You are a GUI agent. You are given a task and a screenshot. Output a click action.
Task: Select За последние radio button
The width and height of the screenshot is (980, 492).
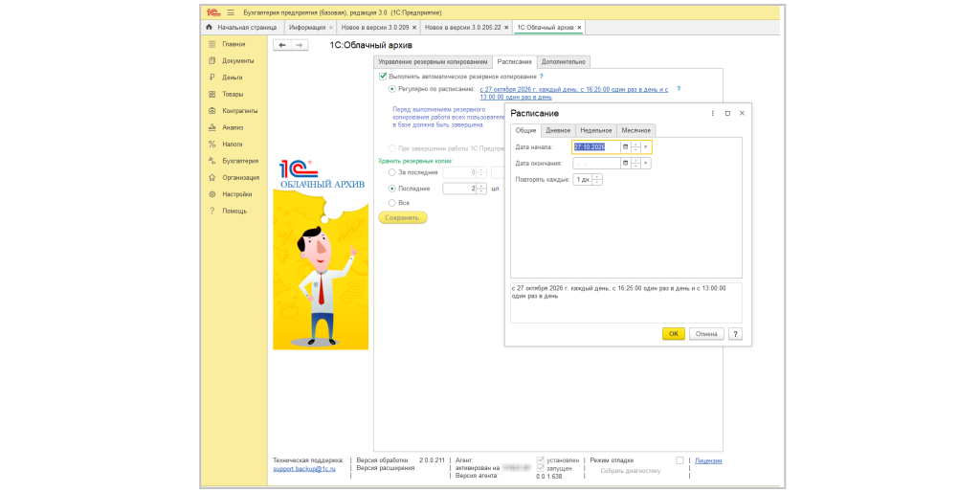coord(391,172)
